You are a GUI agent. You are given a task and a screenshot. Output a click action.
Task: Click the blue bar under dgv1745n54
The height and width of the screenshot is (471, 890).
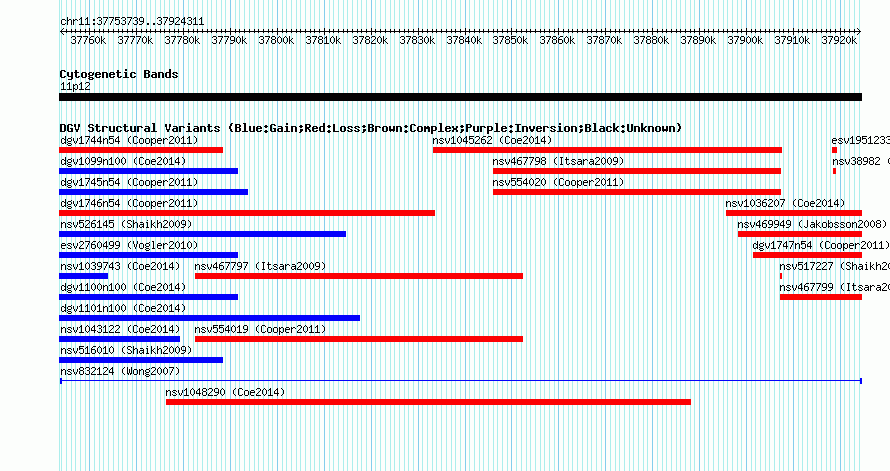[153, 192]
